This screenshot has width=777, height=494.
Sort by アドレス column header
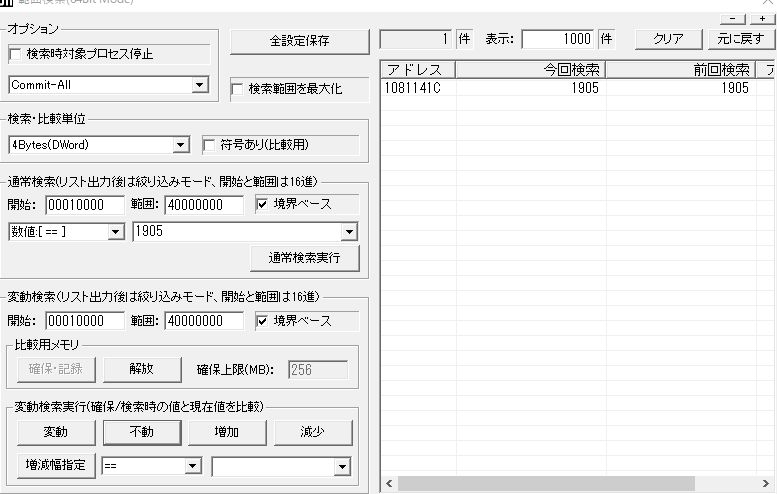418,70
